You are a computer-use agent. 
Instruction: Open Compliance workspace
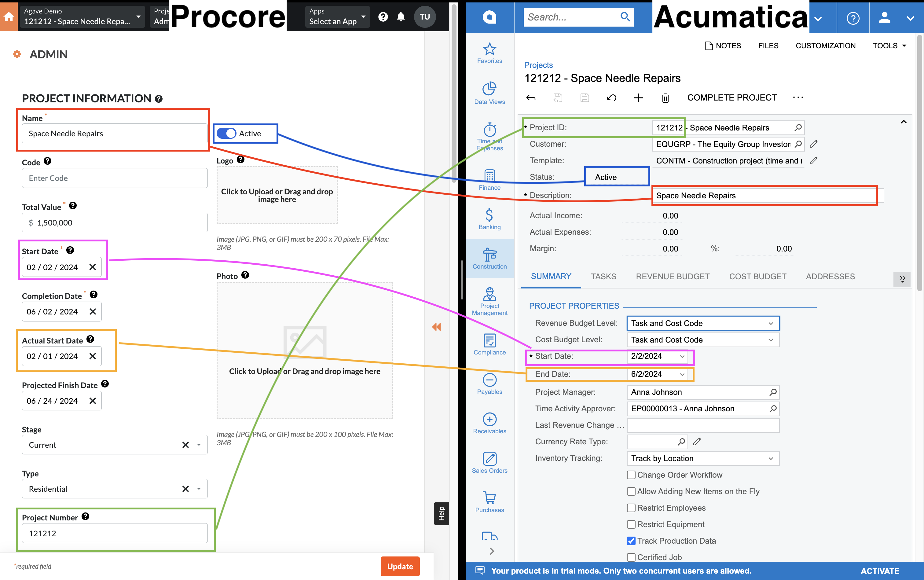[490, 344]
